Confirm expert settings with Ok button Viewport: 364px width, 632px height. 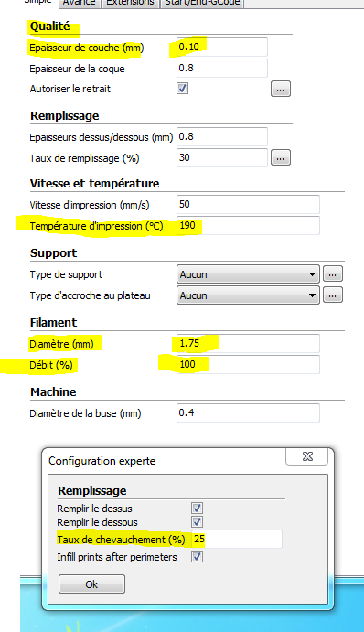[x=91, y=584]
